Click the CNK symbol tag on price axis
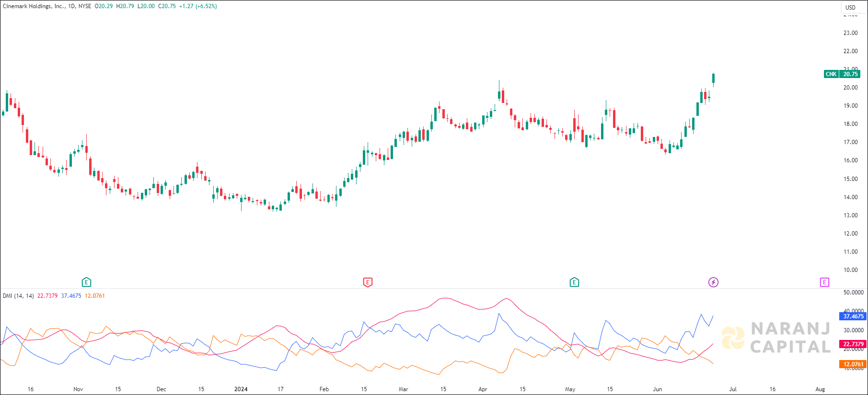Viewport: 868px width, 395px height. 831,74
